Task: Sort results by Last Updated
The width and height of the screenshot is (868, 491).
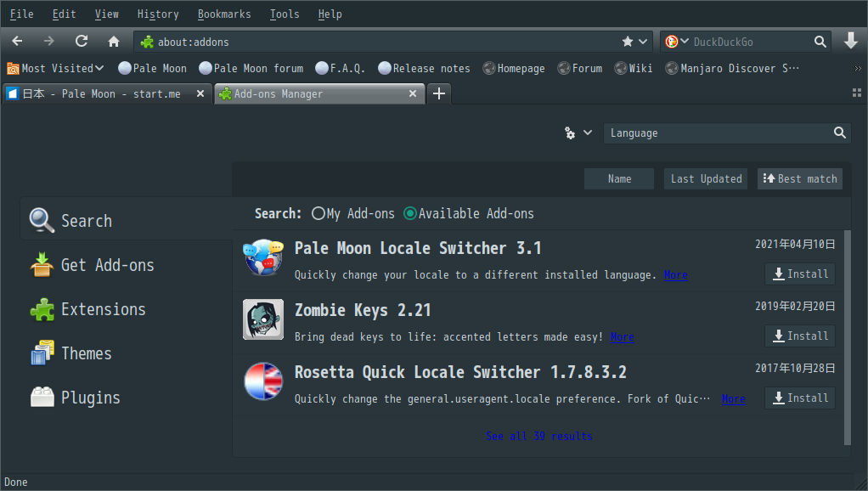Action: click(x=706, y=178)
